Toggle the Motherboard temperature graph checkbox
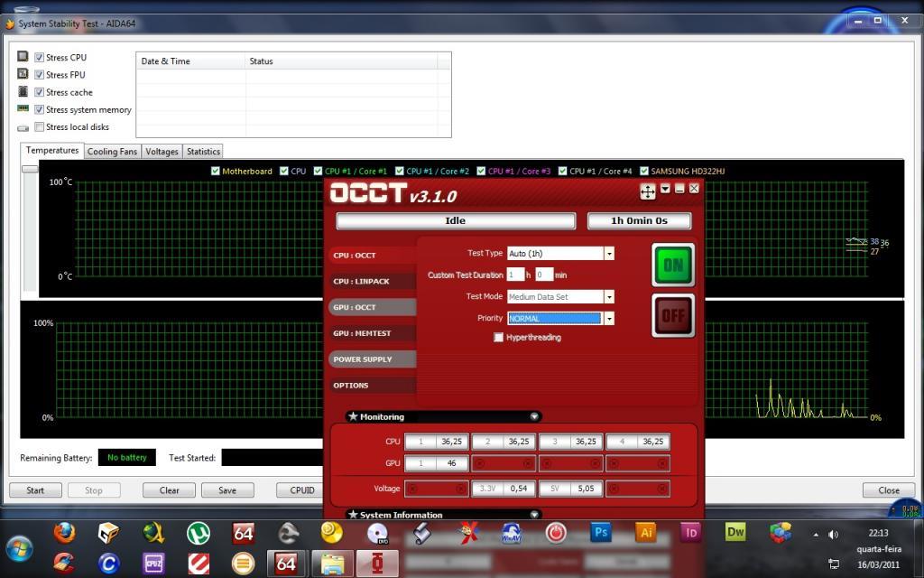The image size is (924, 578). [x=215, y=171]
